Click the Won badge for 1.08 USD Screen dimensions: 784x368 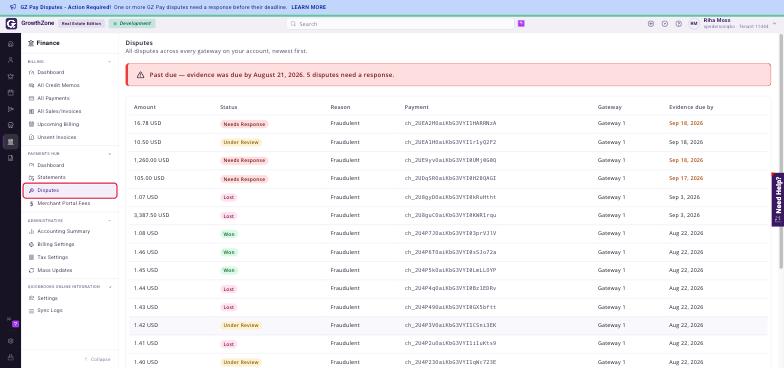[228, 234]
